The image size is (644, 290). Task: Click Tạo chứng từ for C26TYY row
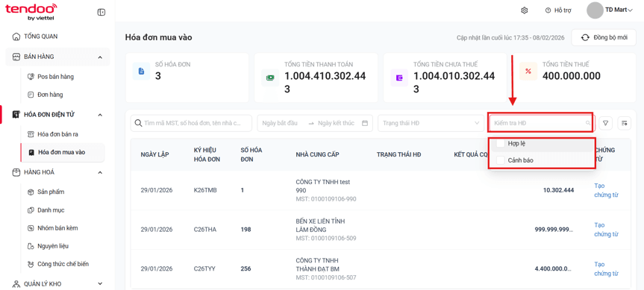click(x=606, y=268)
